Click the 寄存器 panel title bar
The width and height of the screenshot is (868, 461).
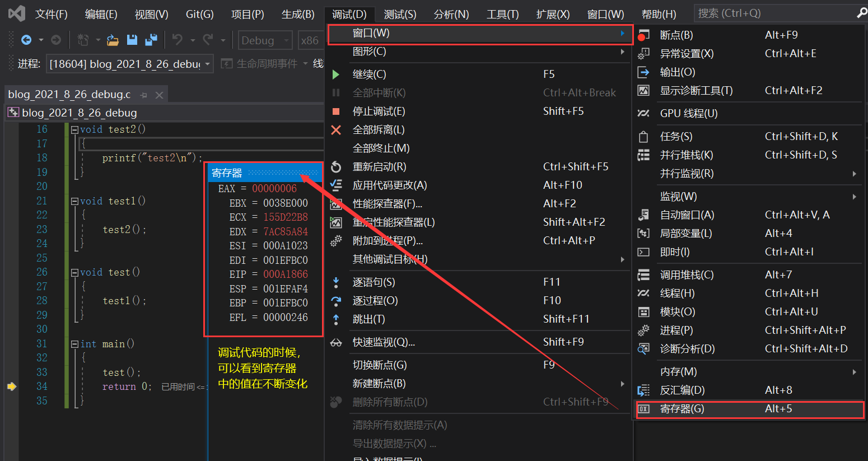(x=265, y=173)
